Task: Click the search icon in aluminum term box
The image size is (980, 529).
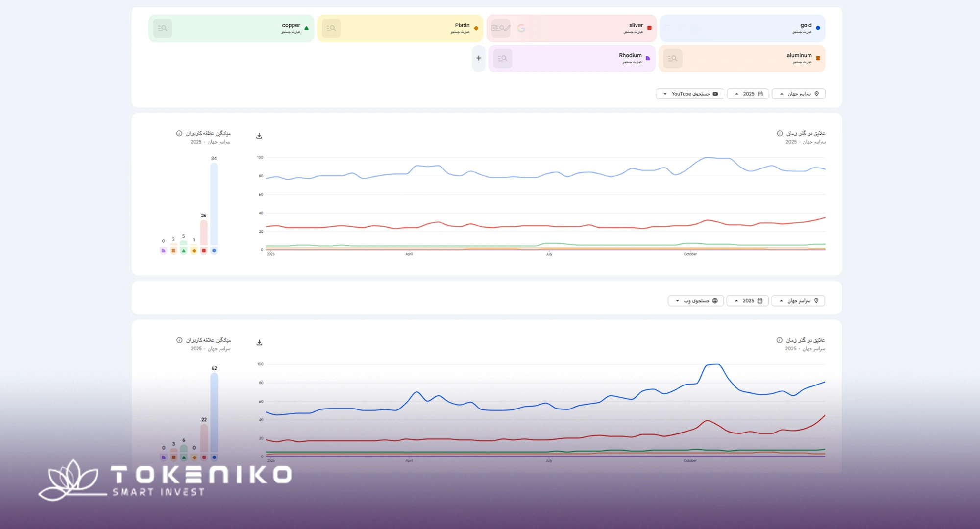Action: pyautogui.click(x=673, y=58)
